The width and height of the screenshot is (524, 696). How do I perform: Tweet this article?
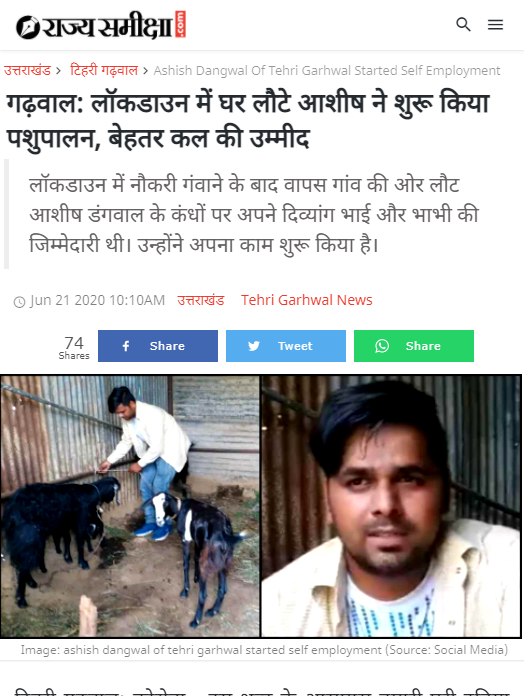point(286,346)
